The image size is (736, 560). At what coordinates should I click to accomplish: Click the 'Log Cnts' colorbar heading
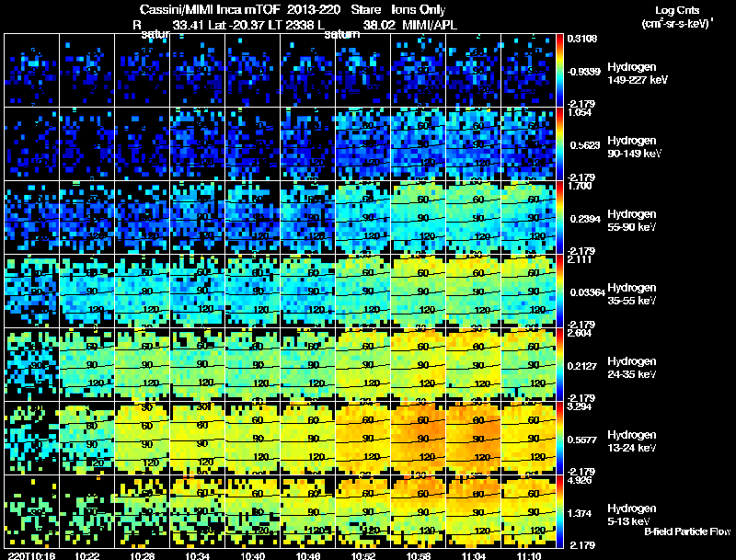[677, 10]
